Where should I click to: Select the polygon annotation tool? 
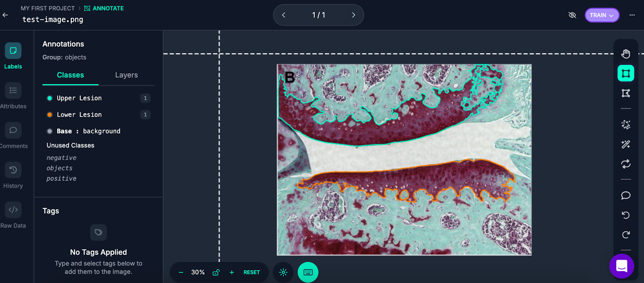point(626,93)
